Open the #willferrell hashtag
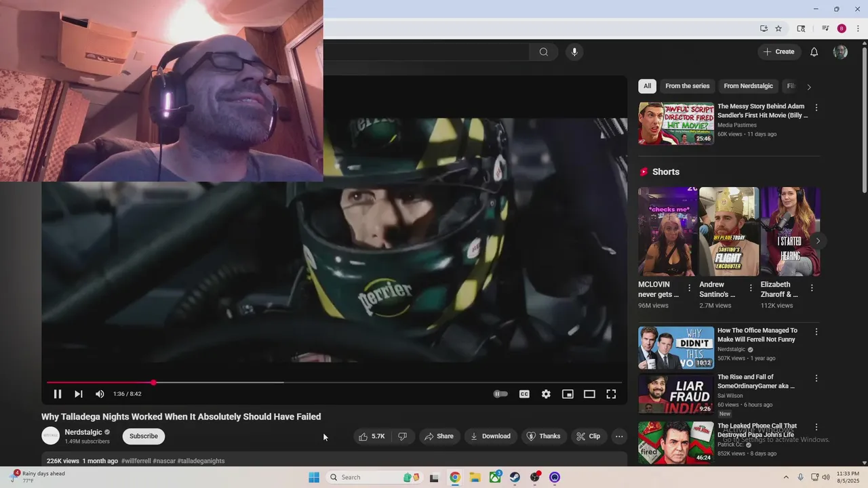868x488 pixels. pos(136,461)
